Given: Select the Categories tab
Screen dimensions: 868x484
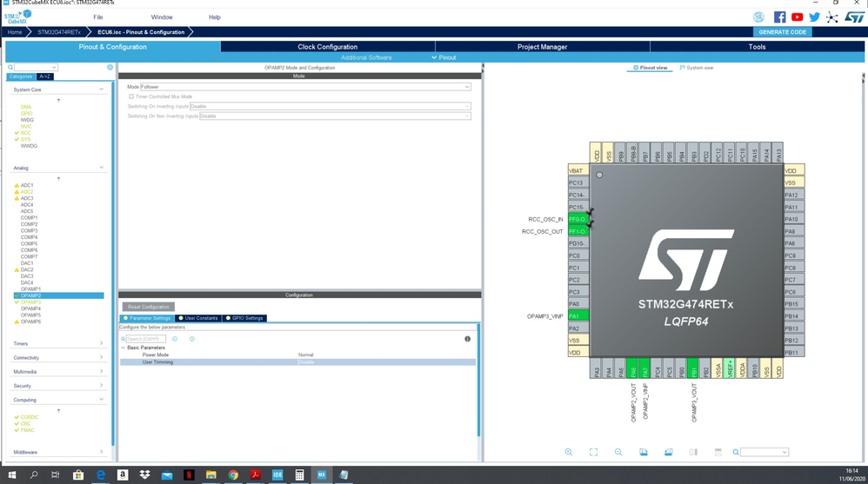Looking at the screenshot, I should click(21, 76).
